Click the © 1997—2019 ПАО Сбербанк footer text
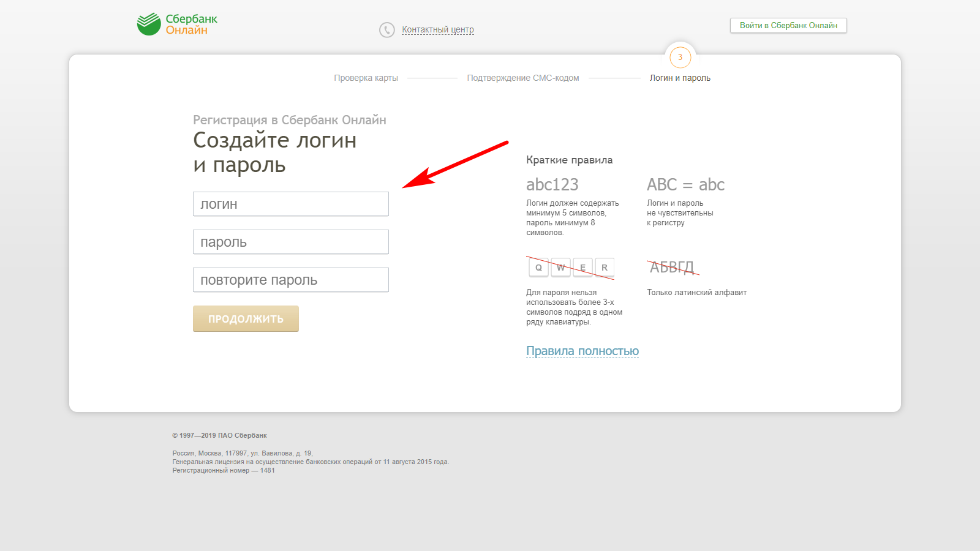980x551 pixels. click(219, 435)
